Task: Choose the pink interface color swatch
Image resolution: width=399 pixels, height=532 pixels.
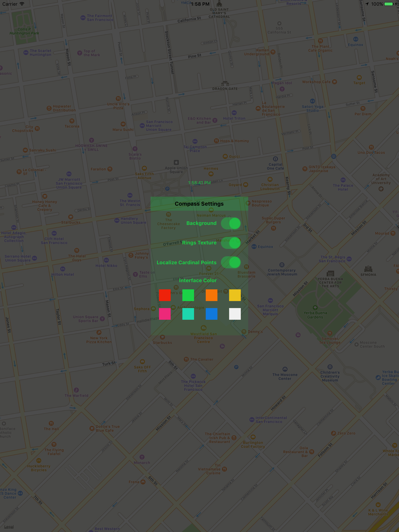Action: (x=165, y=314)
